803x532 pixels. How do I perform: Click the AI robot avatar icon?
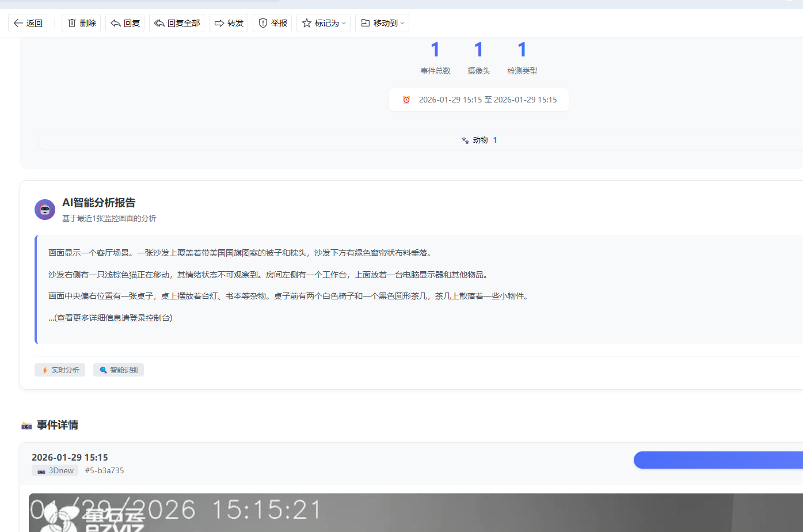[45, 210]
